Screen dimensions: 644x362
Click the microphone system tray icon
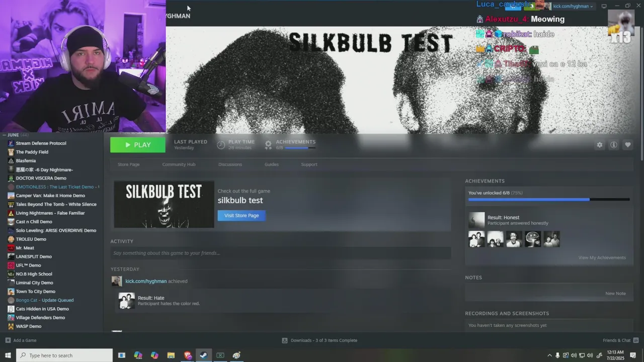point(557,355)
